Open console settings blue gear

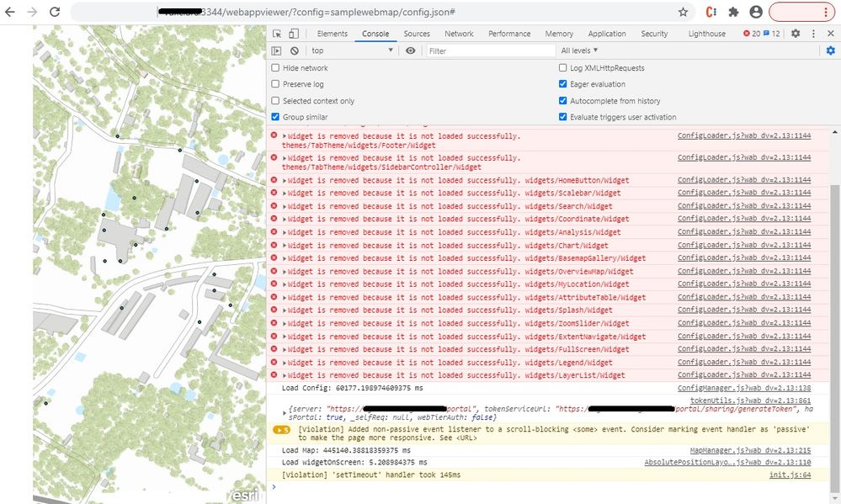(830, 50)
